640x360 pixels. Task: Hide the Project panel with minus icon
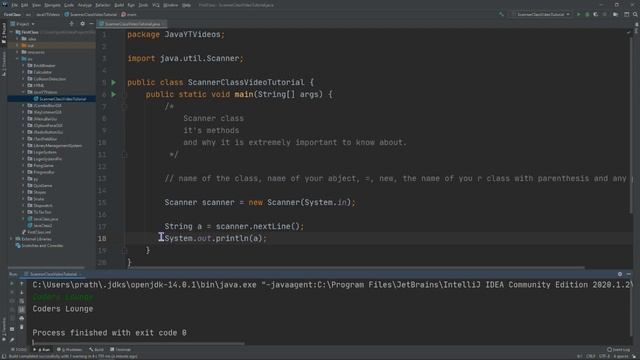(x=91, y=24)
